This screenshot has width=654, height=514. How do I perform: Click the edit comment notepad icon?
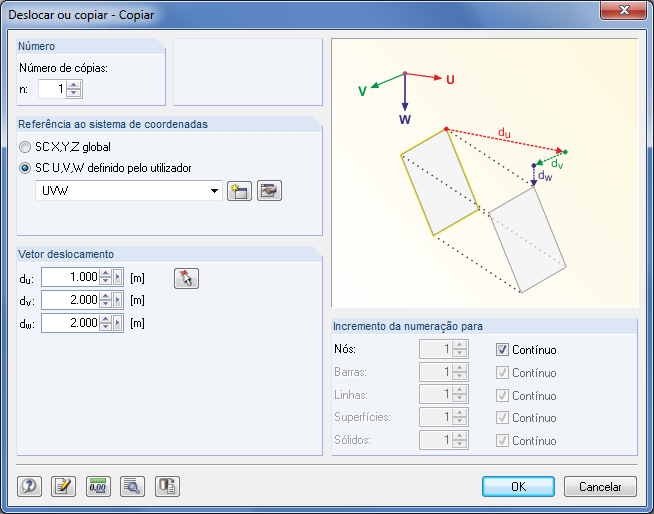point(63,486)
